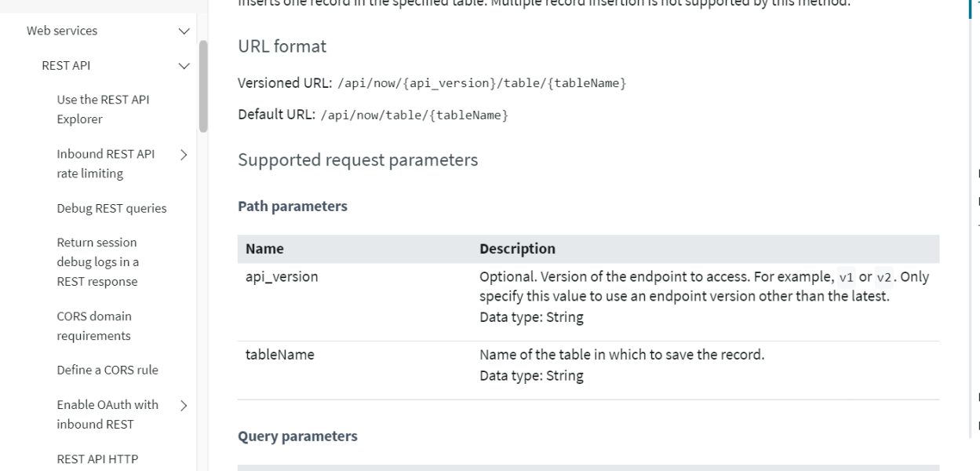Collapse the Web services chevron arrow

pos(184,31)
